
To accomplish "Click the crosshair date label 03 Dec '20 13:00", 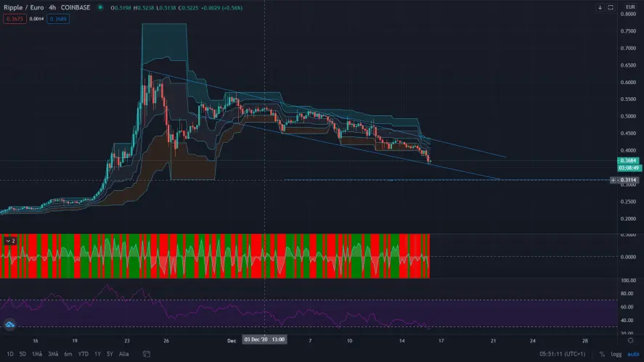I will pos(264,340).
